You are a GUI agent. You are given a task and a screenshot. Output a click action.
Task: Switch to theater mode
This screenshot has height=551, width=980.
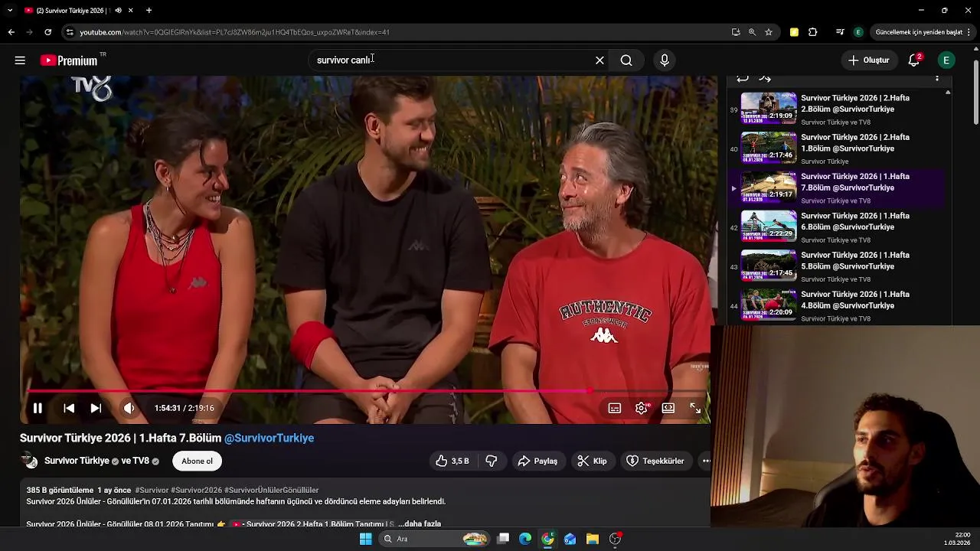point(668,408)
